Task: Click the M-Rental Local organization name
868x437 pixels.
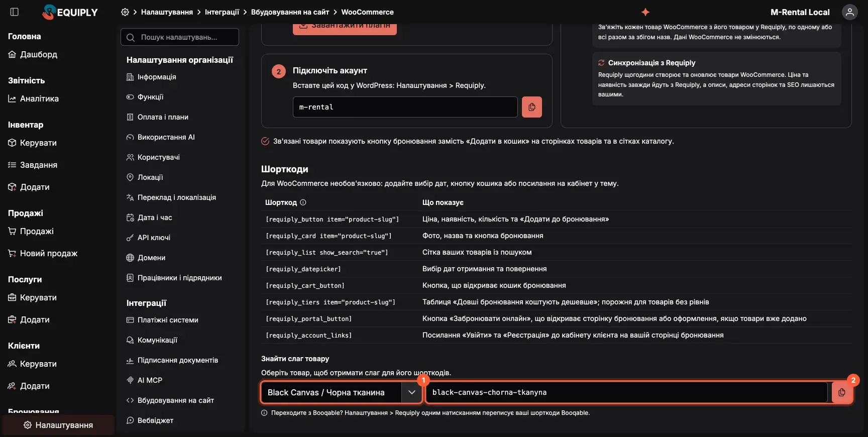Action: (800, 12)
